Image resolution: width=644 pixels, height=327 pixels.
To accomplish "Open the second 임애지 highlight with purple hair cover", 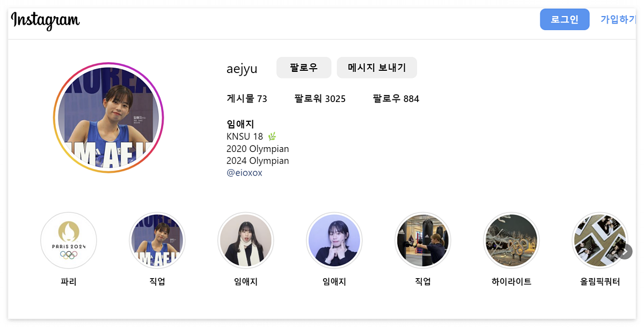I will [x=334, y=241].
